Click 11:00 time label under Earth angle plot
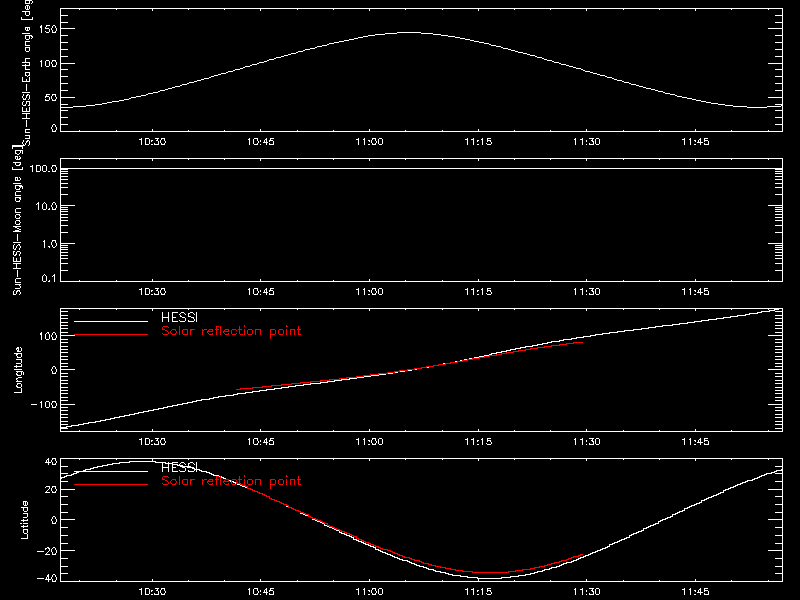800x600 pixels. tap(369, 141)
